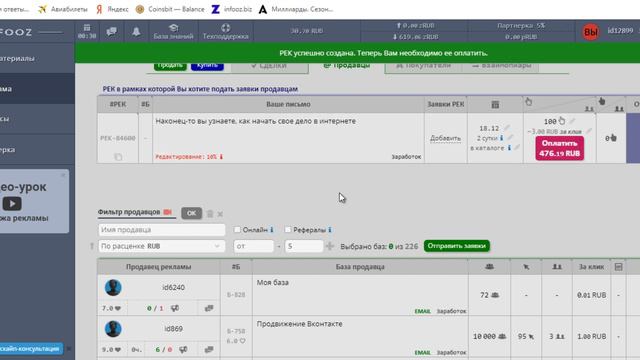The height and width of the screenshot is (360, 640).
Task: Click info icon next to 'Онлайн'
Action: 272,230
